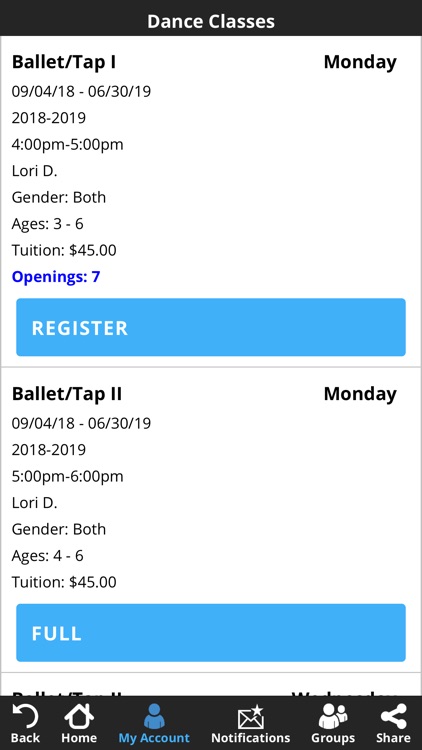
Task: Click the Dance Classes header title
Action: (211, 22)
